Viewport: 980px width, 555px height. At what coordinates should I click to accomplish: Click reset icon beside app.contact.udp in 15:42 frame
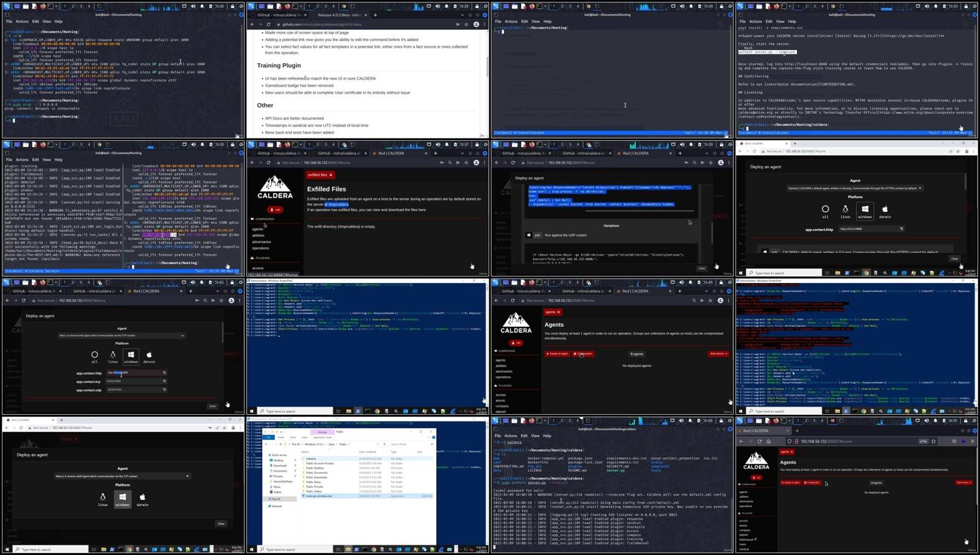tap(164, 390)
